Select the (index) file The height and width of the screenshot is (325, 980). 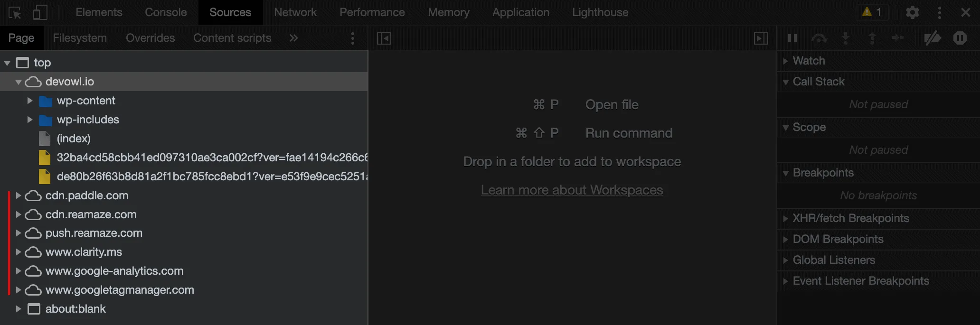tap(73, 139)
